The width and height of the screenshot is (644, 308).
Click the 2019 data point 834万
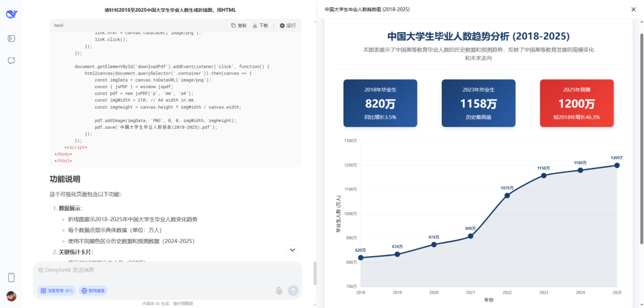[397, 254]
